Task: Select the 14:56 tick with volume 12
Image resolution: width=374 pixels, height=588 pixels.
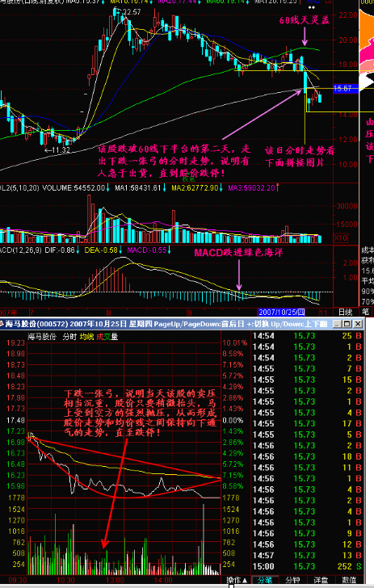Action: tap(308, 544)
